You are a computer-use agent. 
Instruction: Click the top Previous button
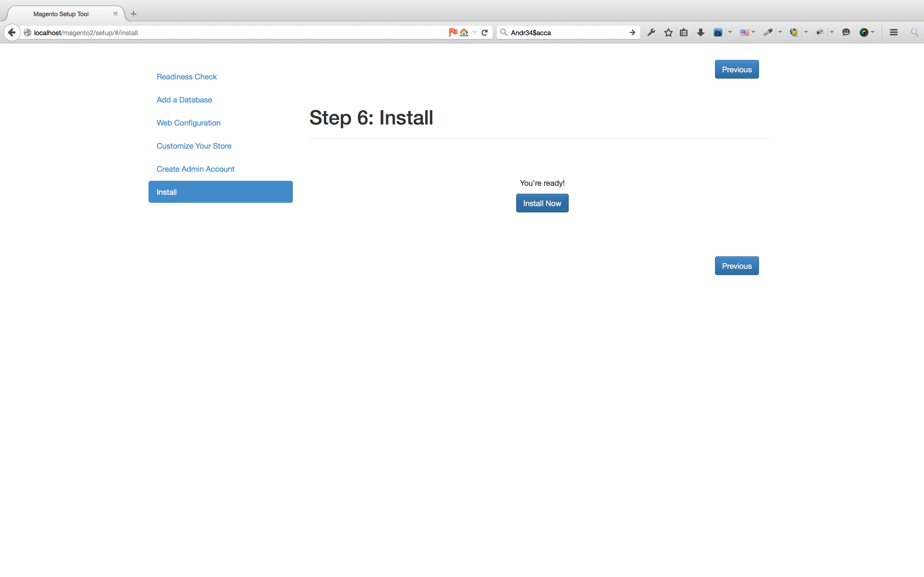736,70
